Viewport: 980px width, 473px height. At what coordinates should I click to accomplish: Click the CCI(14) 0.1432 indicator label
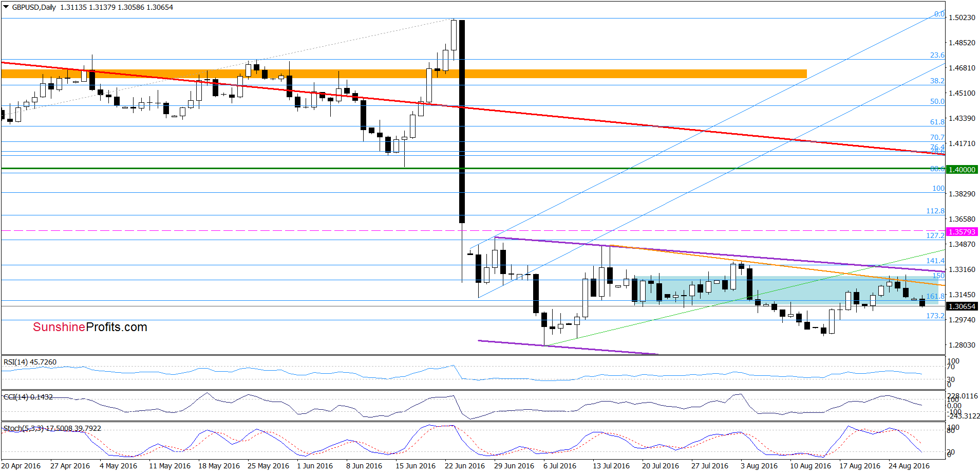pos(28,397)
